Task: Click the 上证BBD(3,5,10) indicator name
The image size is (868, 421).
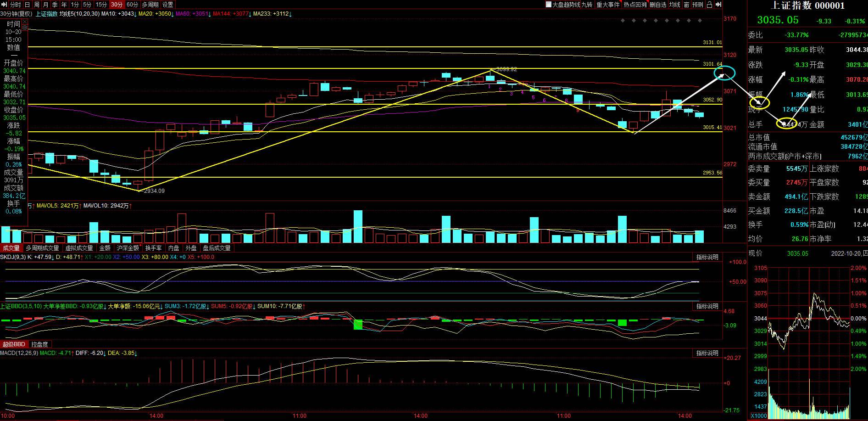Action: (x=21, y=306)
